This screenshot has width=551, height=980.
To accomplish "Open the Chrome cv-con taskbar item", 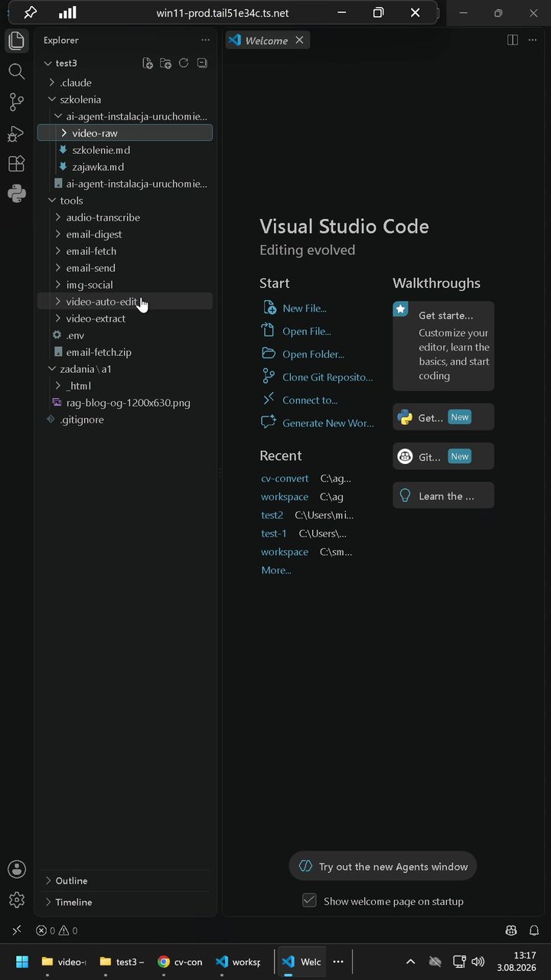I will 180,962.
